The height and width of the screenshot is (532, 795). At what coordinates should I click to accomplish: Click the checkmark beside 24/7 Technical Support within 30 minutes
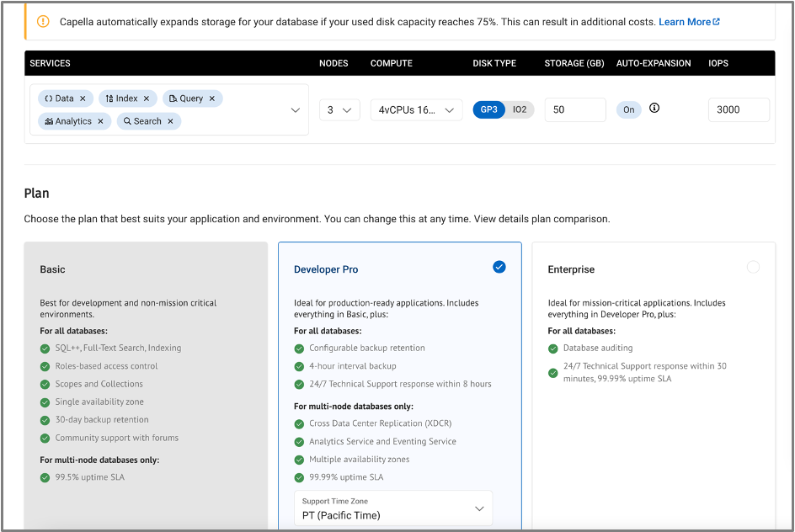pyautogui.click(x=552, y=373)
